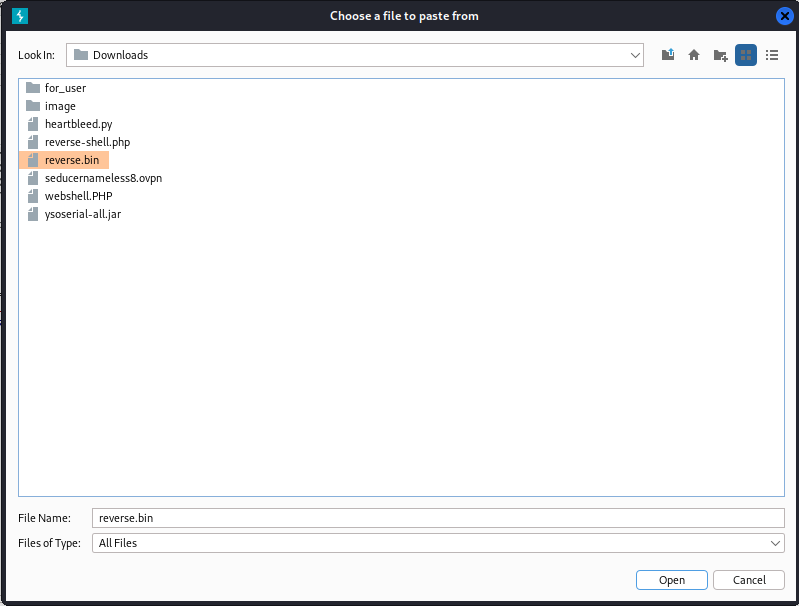This screenshot has width=799, height=606.
Task: Click the reverse.bin file icon
Action: click(33, 160)
